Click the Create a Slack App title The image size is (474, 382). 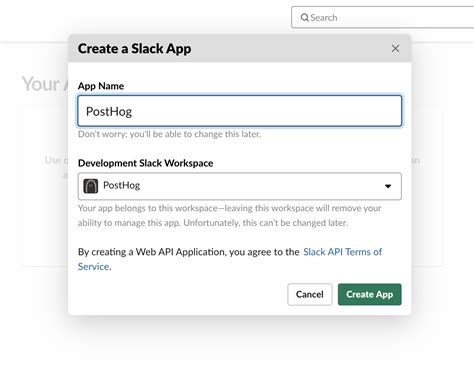pos(135,49)
